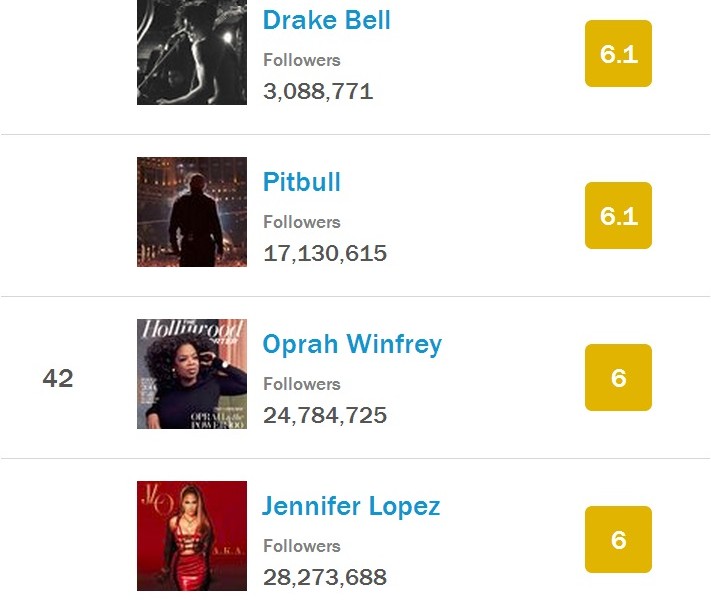Click Oprah Winfrey's Hollywood Reporter cover thumbnail
This screenshot has height=600, width=711.
point(192,374)
